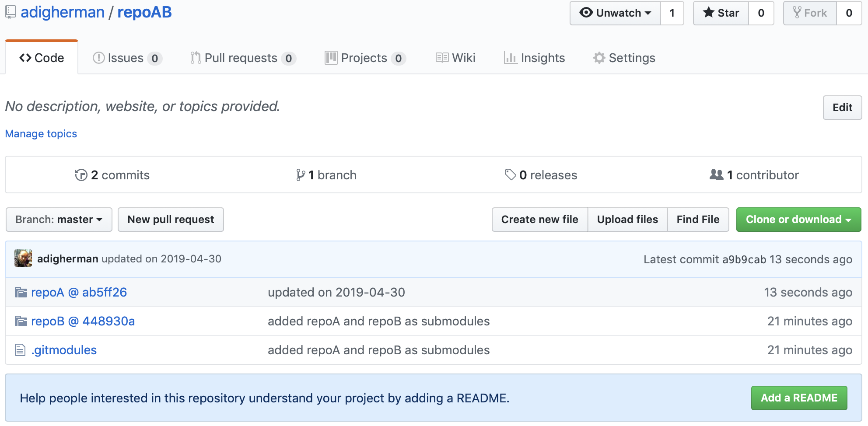This screenshot has width=868, height=426.
Task: Click the Insights graph icon
Action: coord(511,58)
